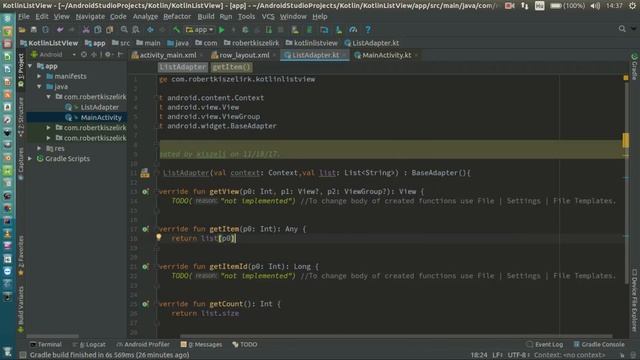
Task: Click the lightbulb intention icon
Action: pyautogui.click(x=159, y=237)
